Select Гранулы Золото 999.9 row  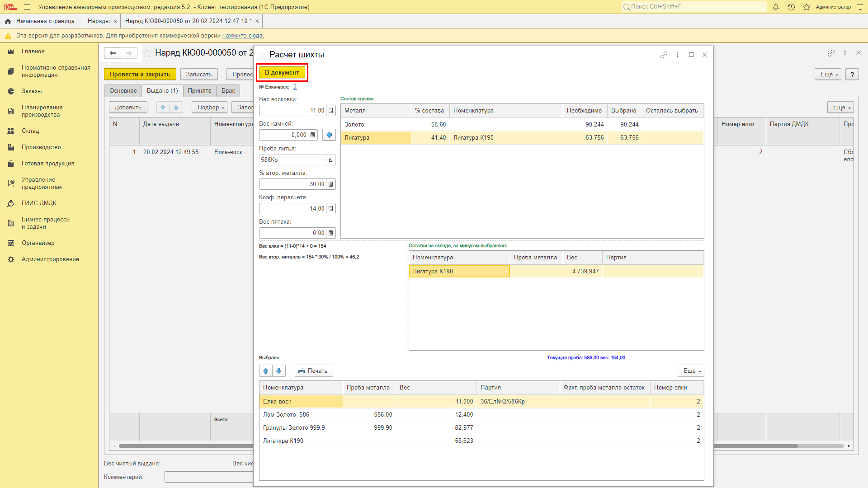click(x=481, y=428)
